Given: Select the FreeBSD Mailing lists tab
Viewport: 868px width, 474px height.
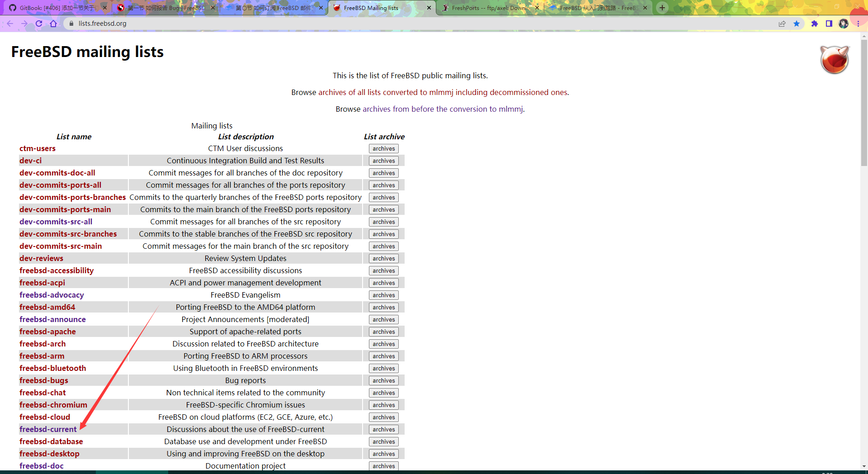Looking at the screenshot, I should [x=382, y=8].
